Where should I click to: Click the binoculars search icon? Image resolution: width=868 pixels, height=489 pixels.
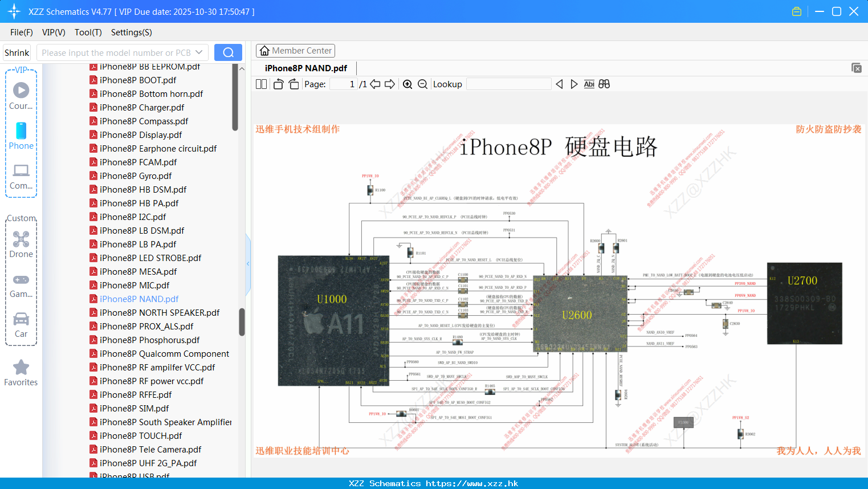pyautogui.click(x=604, y=84)
